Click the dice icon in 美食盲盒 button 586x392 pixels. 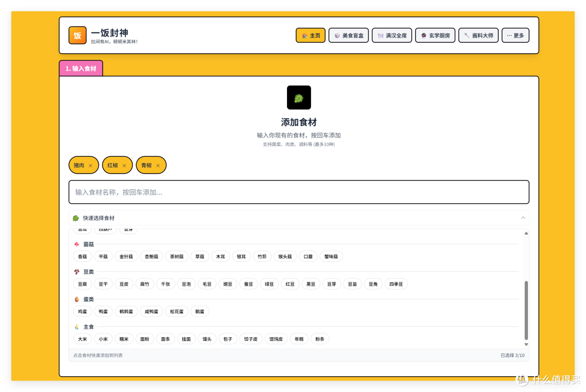[x=337, y=35]
